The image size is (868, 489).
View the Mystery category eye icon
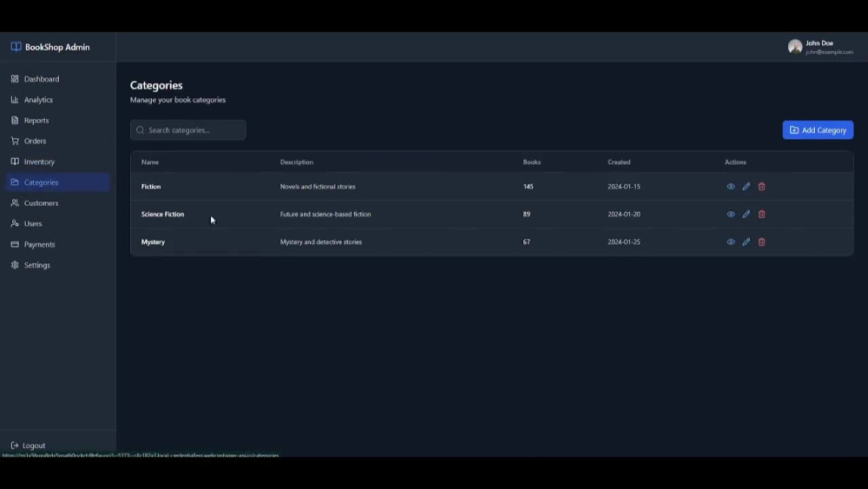click(731, 242)
